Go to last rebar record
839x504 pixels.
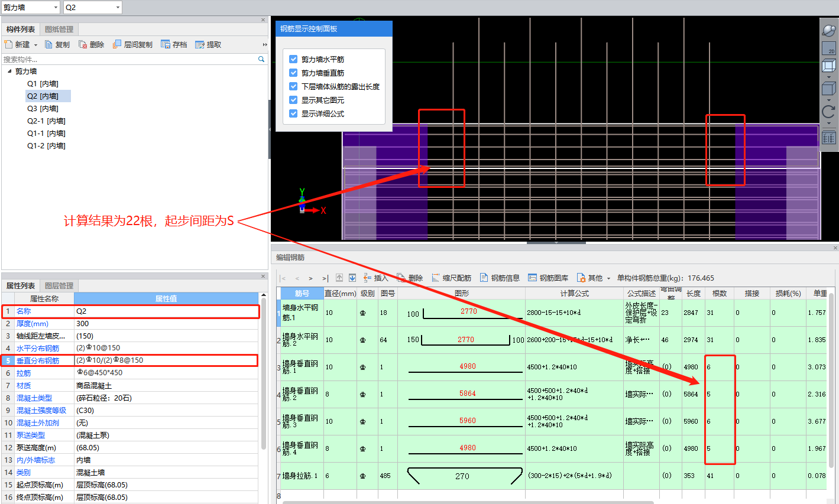[325, 278]
